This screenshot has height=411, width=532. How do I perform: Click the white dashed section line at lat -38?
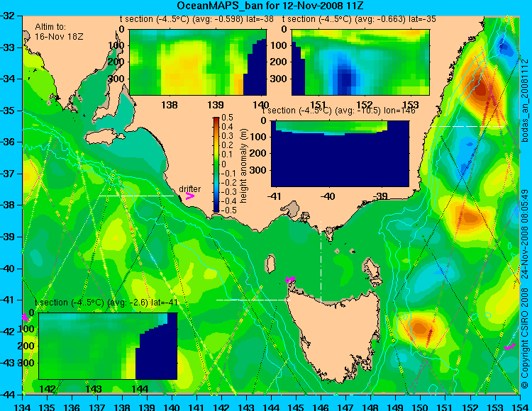[x=136, y=196]
